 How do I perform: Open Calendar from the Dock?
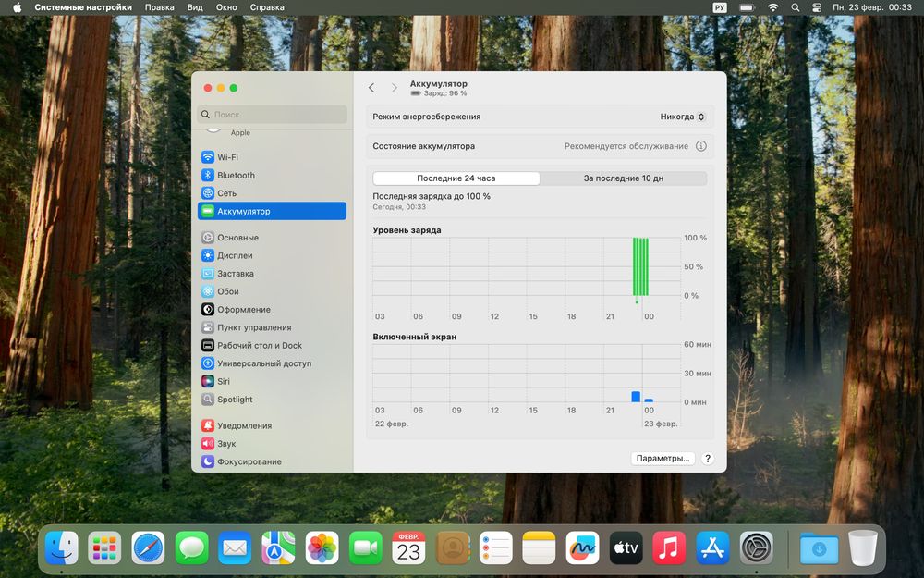(x=408, y=547)
